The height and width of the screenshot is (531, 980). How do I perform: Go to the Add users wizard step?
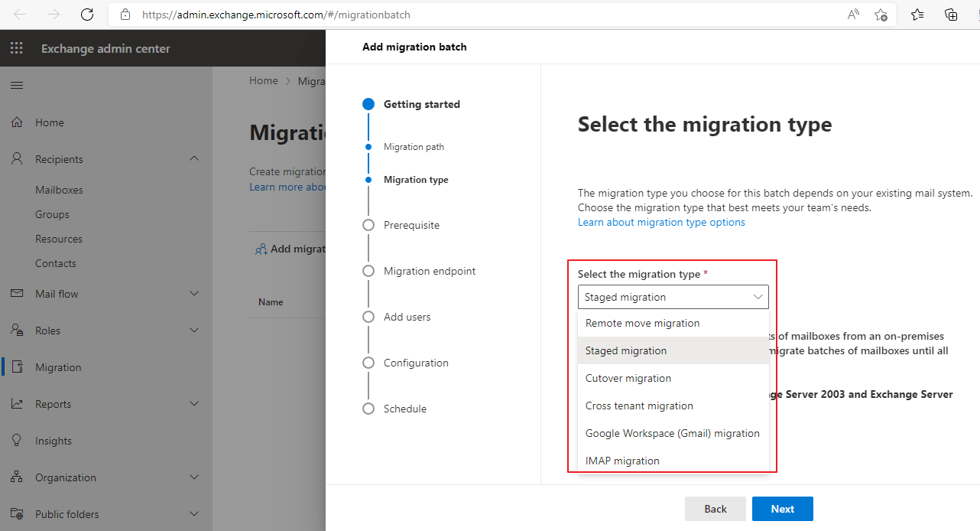pyautogui.click(x=407, y=317)
